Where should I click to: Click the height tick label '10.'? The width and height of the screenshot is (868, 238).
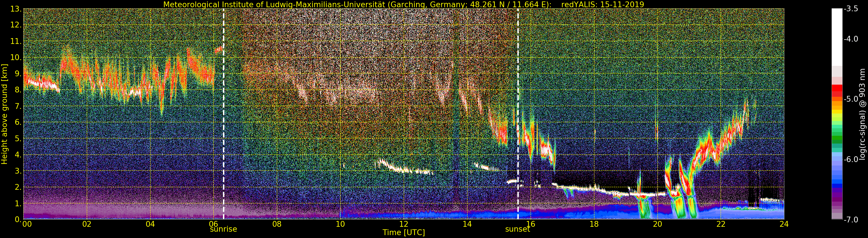[x=16, y=57]
